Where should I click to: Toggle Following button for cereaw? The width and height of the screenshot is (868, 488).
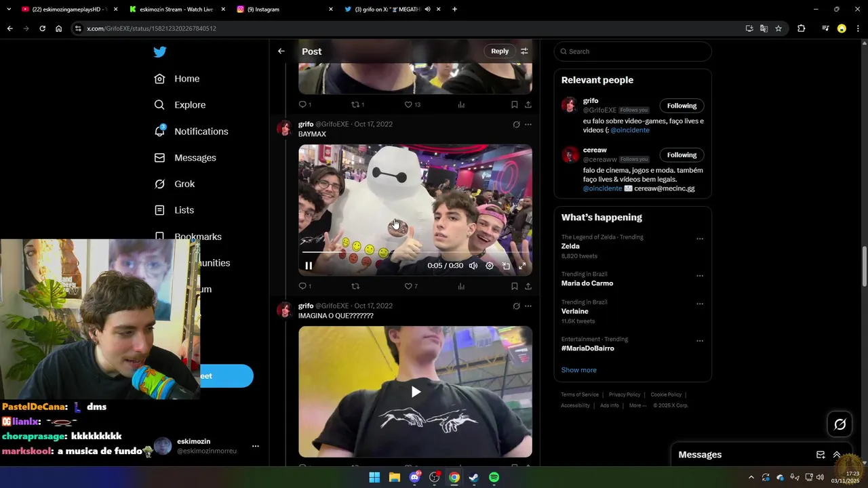682,155
